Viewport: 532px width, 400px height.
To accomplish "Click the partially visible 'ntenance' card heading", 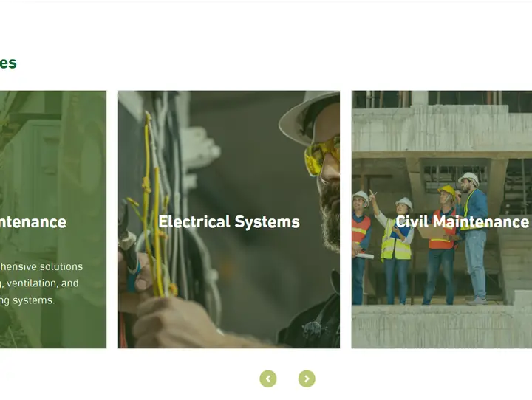I will 33,222.
